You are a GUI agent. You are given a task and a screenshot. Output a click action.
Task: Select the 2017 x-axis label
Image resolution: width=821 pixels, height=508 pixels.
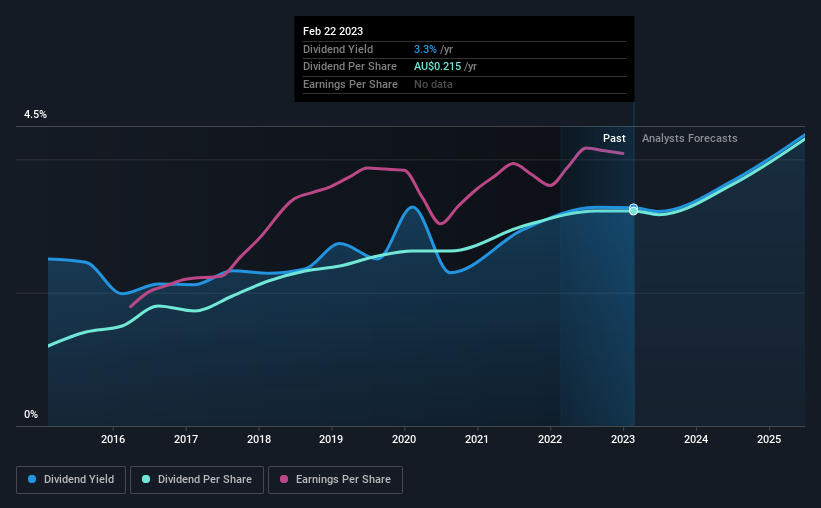pos(186,439)
